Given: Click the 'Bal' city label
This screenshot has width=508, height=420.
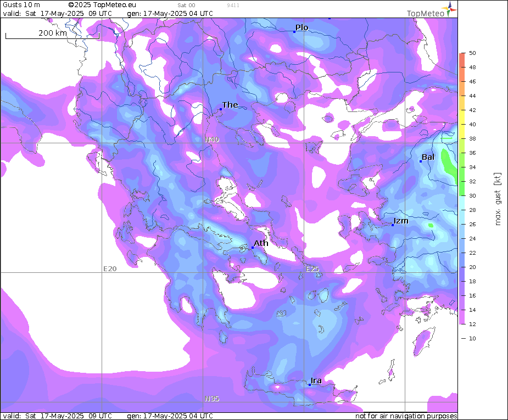Looking at the screenshot, I should [x=428, y=158].
